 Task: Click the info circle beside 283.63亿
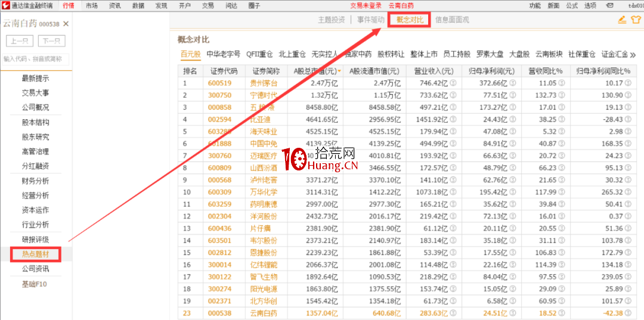pos(453,313)
